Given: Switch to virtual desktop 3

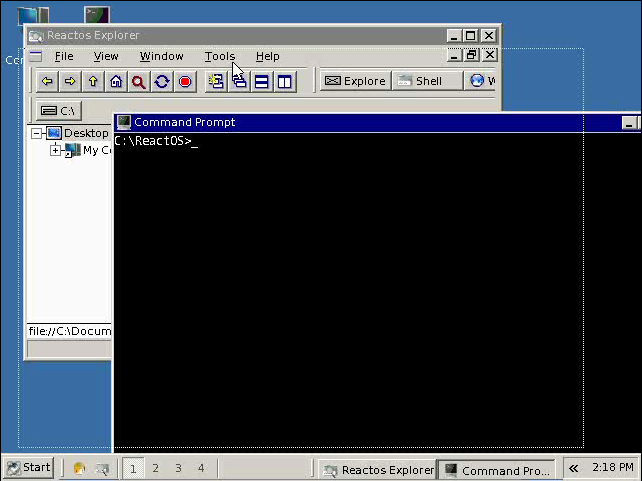Looking at the screenshot, I should click(x=178, y=468).
